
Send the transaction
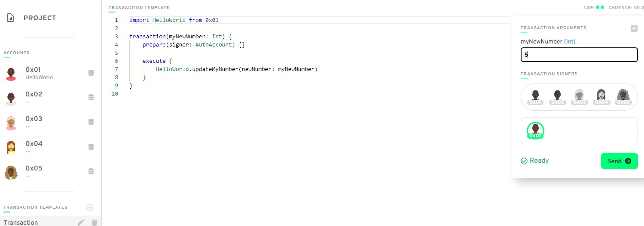[619, 161]
